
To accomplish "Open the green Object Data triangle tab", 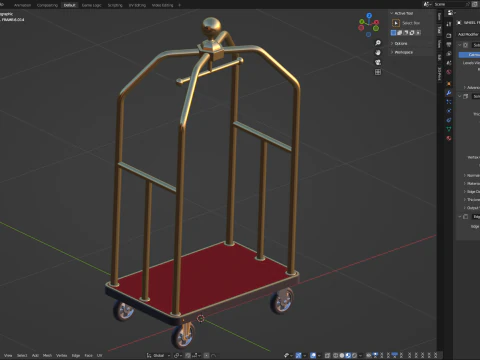I will pyautogui.click(x=449, y=129).
